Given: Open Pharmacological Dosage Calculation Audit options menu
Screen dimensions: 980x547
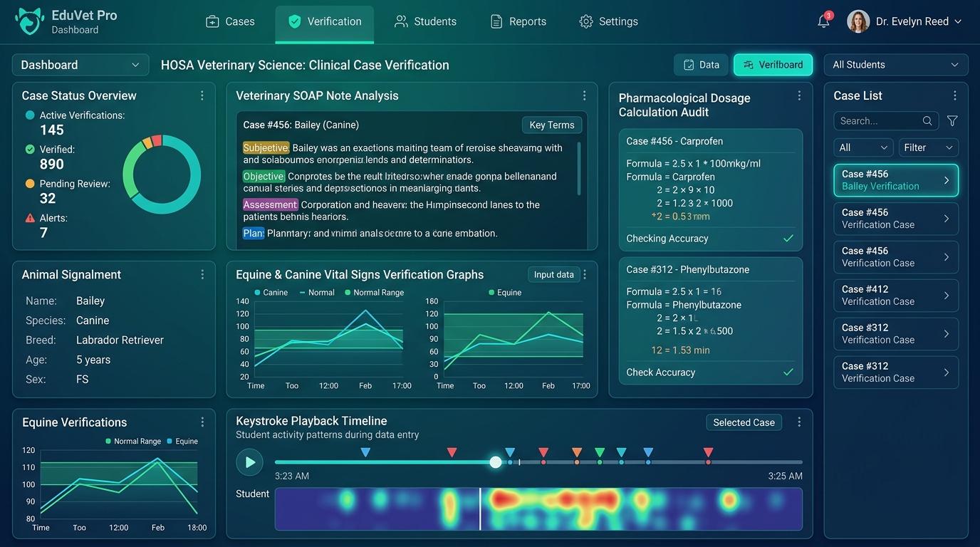Looking at the screenshot, I should click(799, 95).
